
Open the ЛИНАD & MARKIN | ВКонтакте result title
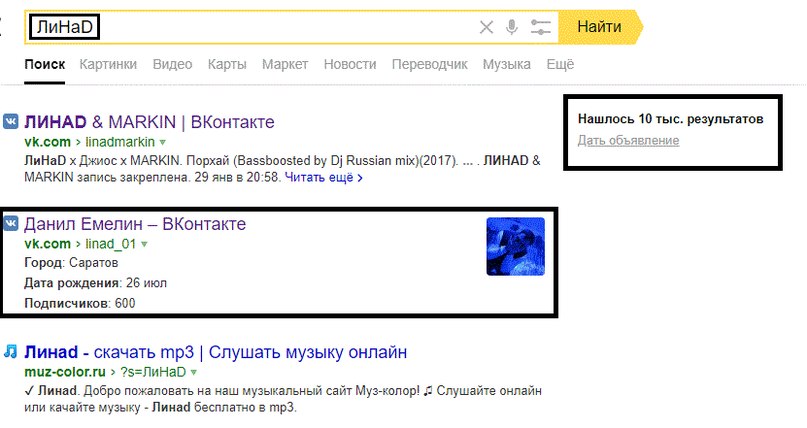tap(149, 122)
